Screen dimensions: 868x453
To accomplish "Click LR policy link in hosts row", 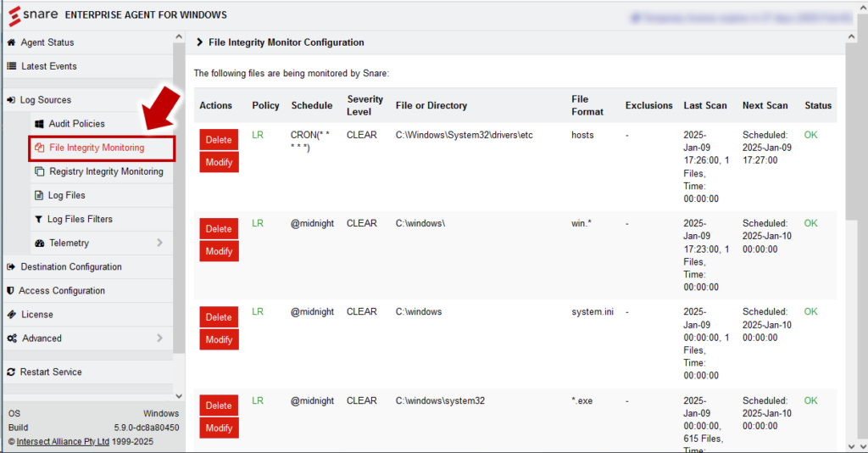I will coord(258,135).
